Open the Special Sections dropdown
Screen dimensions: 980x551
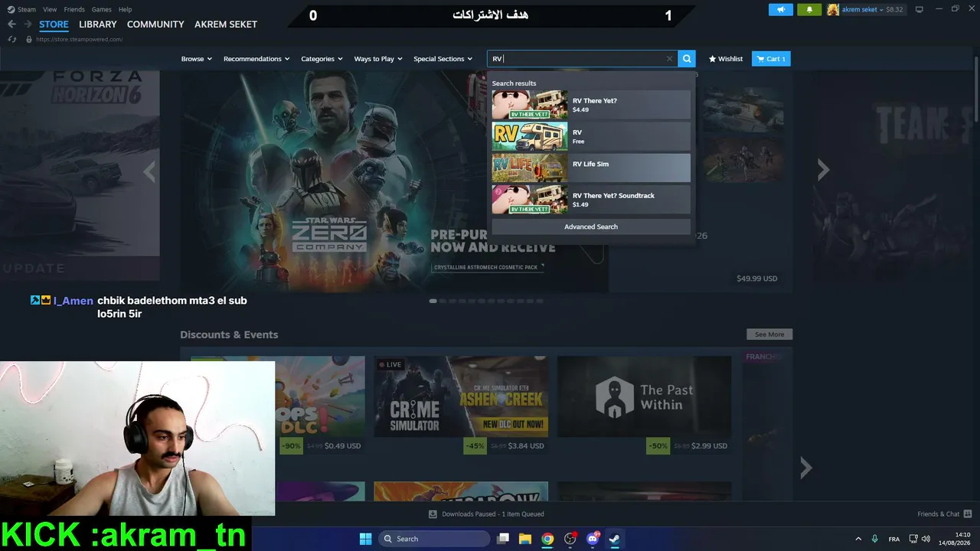pos(443,59)
